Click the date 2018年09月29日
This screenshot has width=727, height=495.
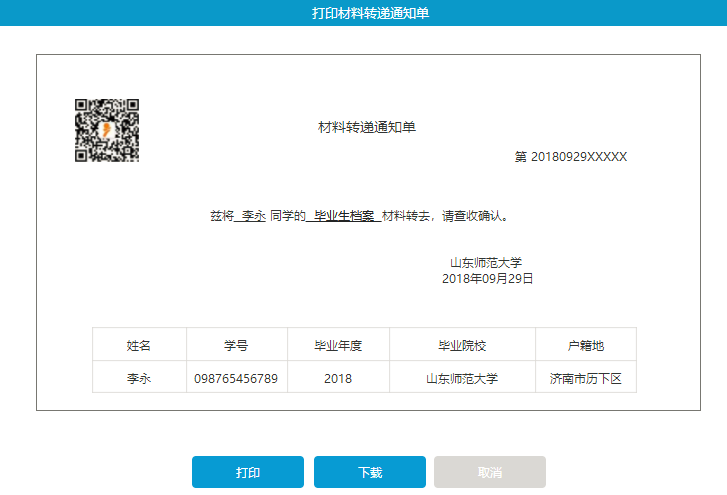[x=487, y=279]
